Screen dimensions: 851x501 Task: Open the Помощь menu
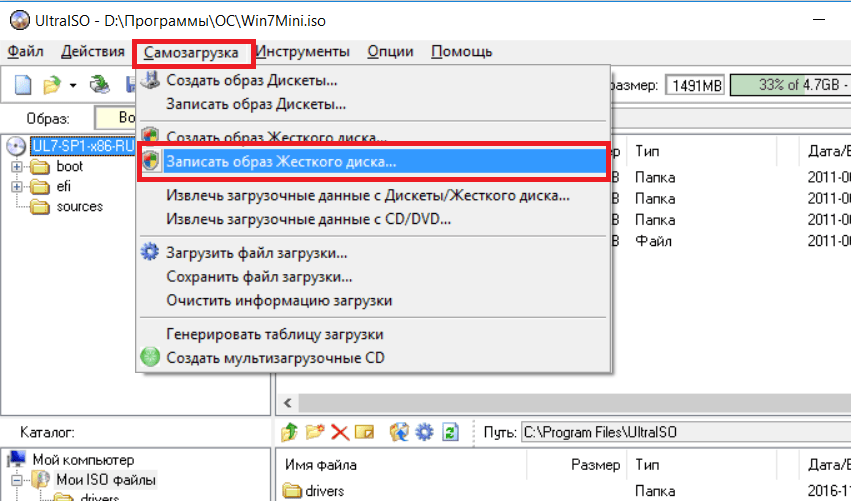[x=461, y=52]
